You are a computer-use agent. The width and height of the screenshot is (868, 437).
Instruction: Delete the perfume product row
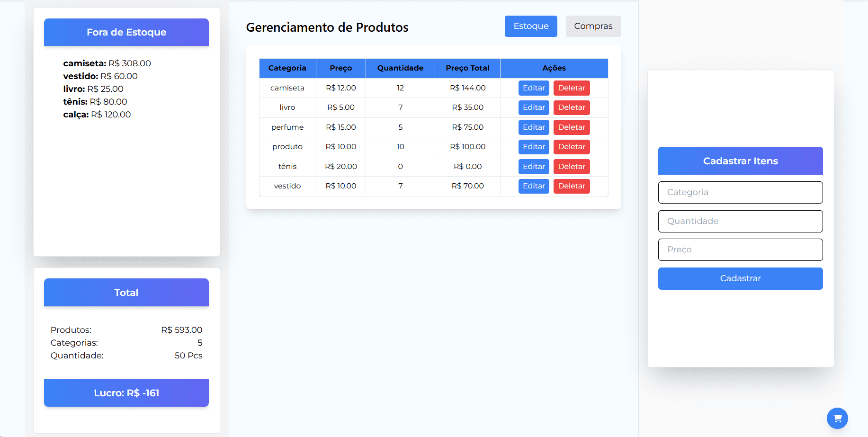[571, 127]
